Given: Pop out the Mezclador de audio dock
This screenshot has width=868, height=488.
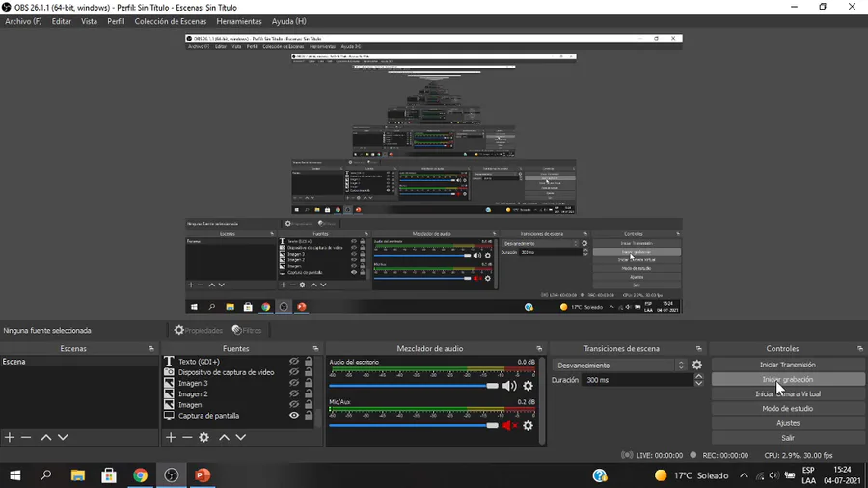Looking at the screenshot, I should pyautogui.click(x=539, y=348).
